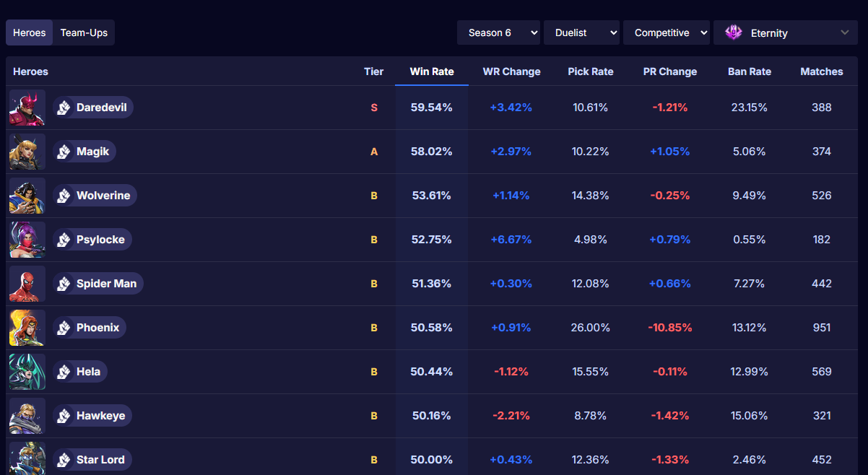
Task: Open the Competitive mode dropdown
Action: [667, 32]
